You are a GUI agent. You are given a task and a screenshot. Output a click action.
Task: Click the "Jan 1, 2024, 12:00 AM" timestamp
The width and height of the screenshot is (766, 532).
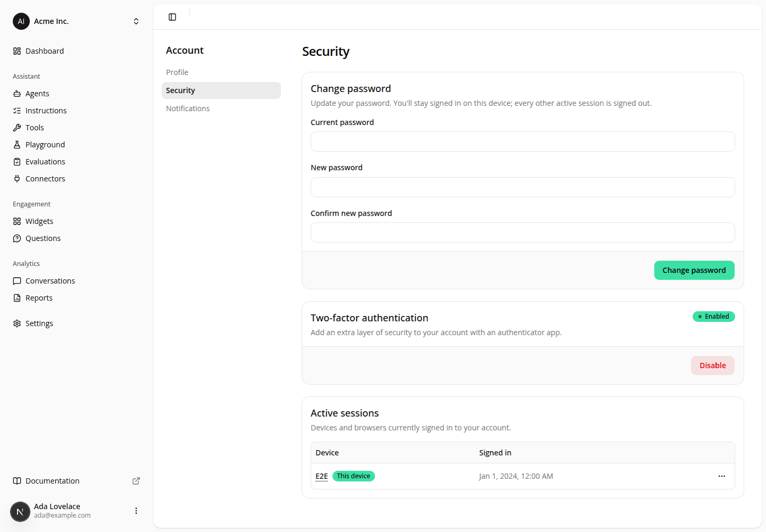point(516,476)
